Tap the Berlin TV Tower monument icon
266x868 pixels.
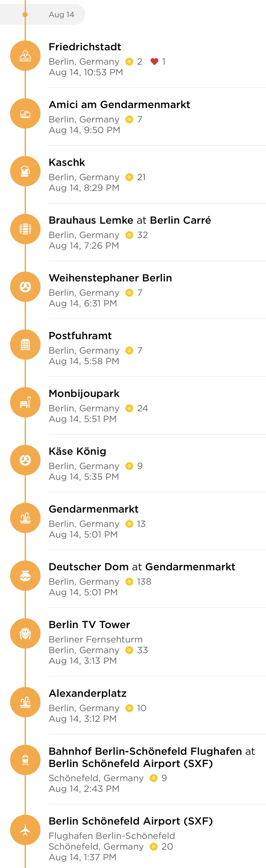(25, 634)
